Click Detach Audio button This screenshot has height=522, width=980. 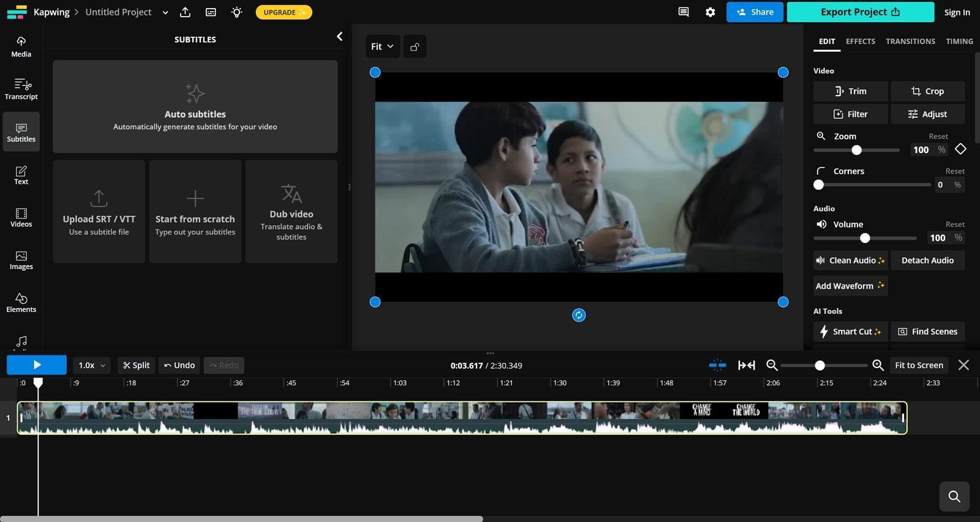928,260
